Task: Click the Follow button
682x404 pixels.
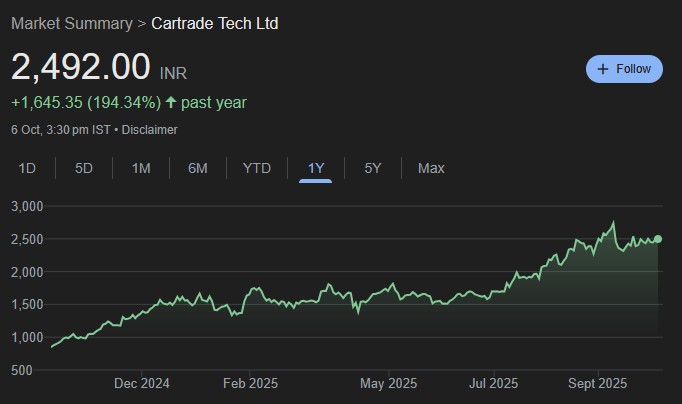Action: tap(624, 69)
